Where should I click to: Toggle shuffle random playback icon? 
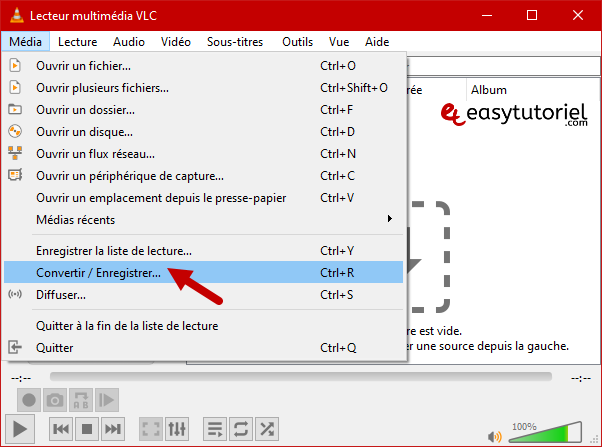click(x=267, y=429)
